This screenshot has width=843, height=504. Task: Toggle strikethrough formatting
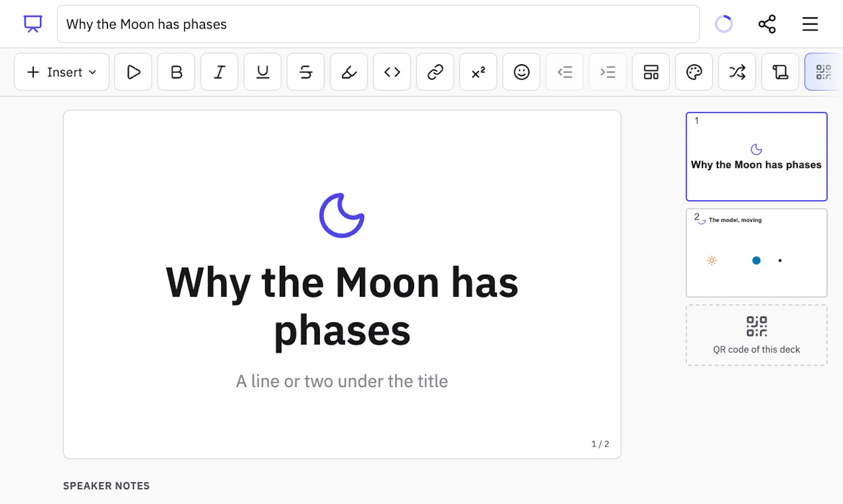click(x=306, y=72)
